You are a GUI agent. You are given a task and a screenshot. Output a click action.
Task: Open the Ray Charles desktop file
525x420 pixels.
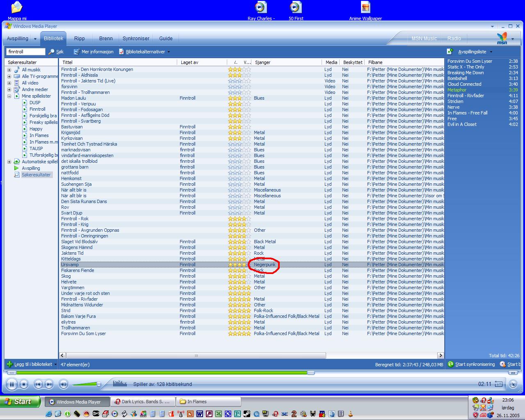click(x=261, y=11)
